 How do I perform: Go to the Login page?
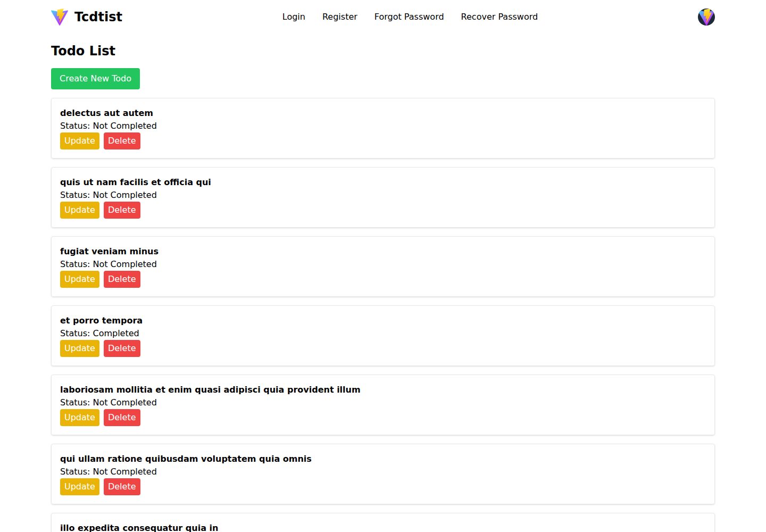[294, 17]
